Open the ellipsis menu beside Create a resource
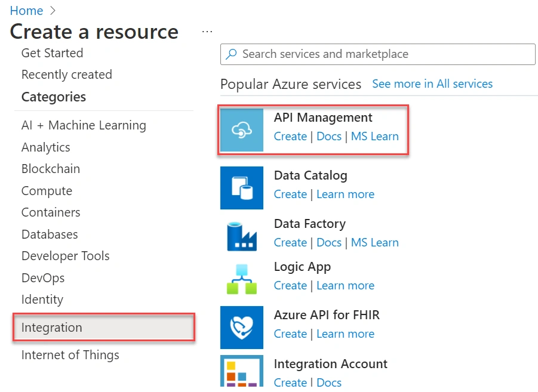The height and width of the screenshot is (392, 538). (207, 32)
